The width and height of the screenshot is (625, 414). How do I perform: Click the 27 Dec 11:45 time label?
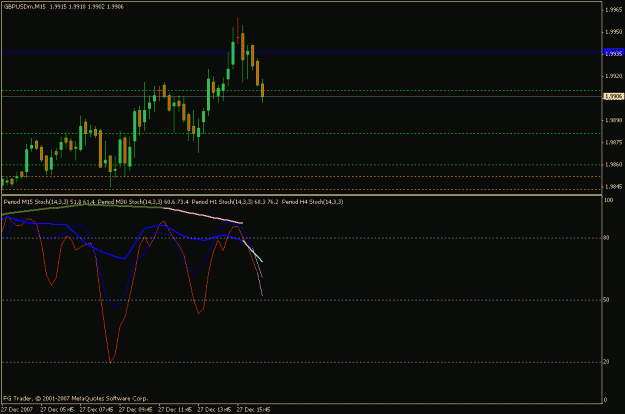coord(175,410)
